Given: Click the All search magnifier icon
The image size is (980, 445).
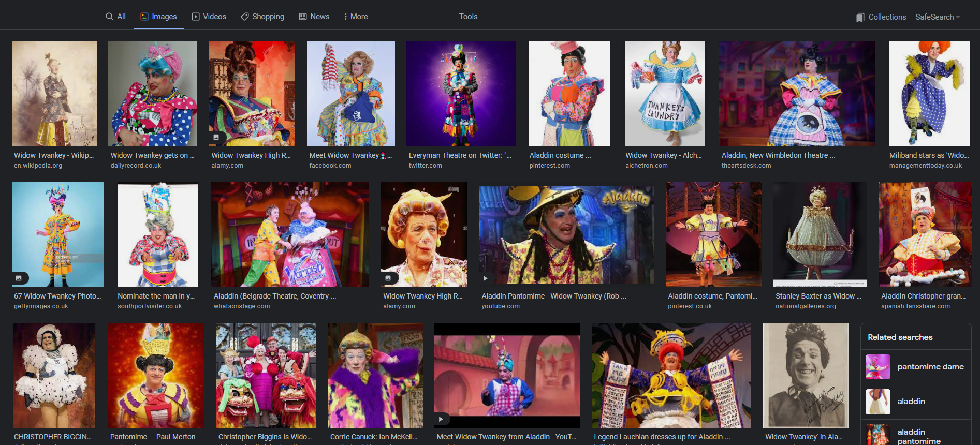Looking at the screenshot, I should click(109, 17).
